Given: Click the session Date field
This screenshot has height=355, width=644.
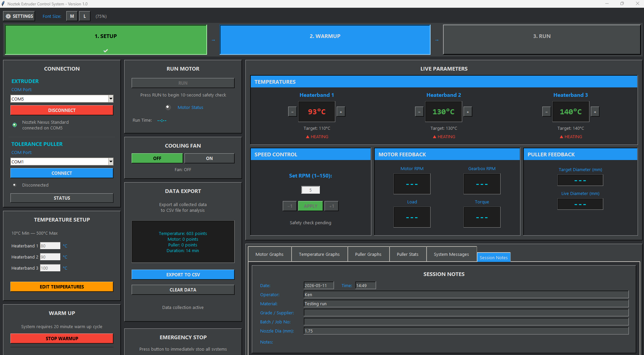Looking at the screenshot, I should tap(318, 285).
